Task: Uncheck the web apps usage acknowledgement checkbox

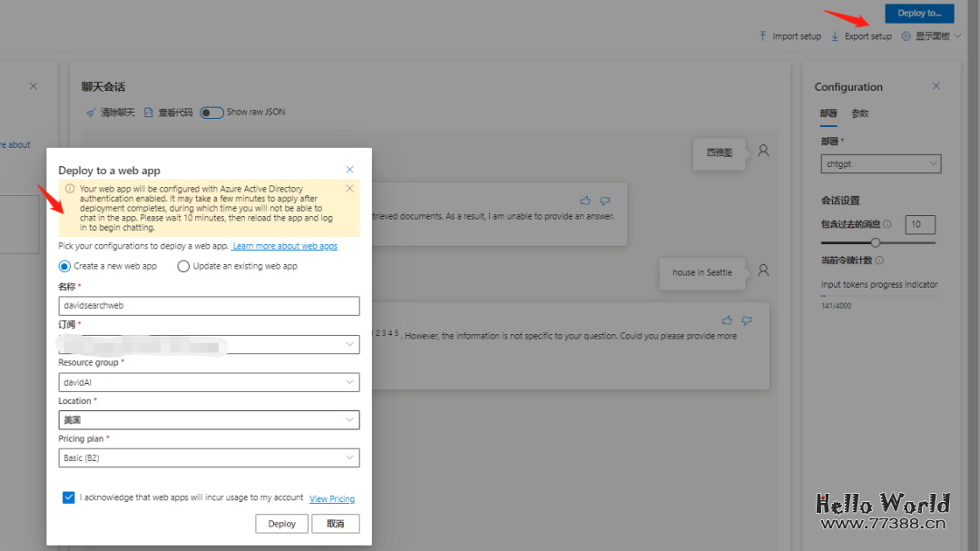Action: [x=69, y=497]
